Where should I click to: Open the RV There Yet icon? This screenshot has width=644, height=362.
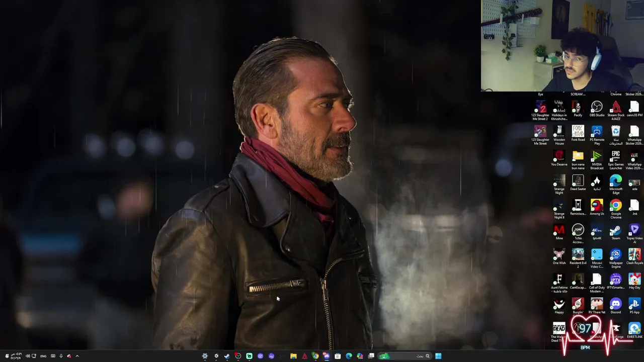[x=597, y=306]
